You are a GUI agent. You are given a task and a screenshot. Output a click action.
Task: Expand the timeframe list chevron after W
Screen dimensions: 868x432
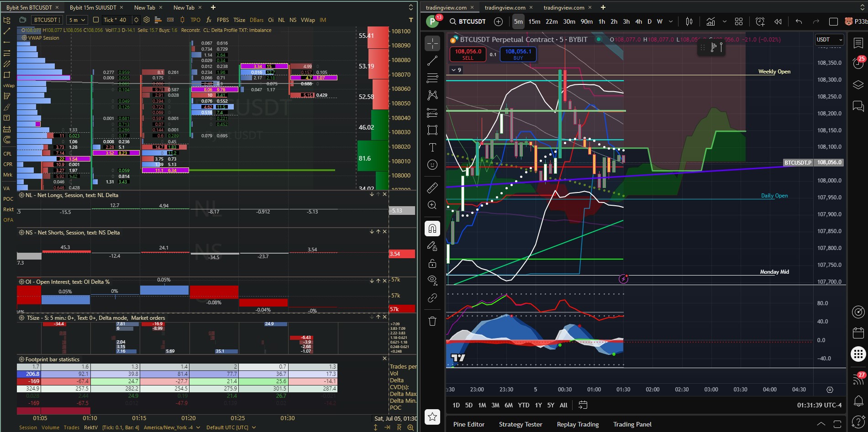click(671, 21)
